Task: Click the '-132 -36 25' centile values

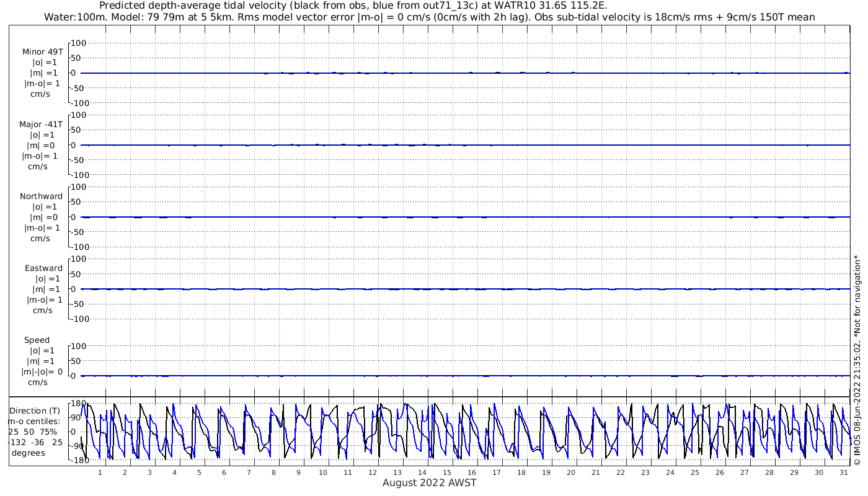Action: (x=35, y=442)
